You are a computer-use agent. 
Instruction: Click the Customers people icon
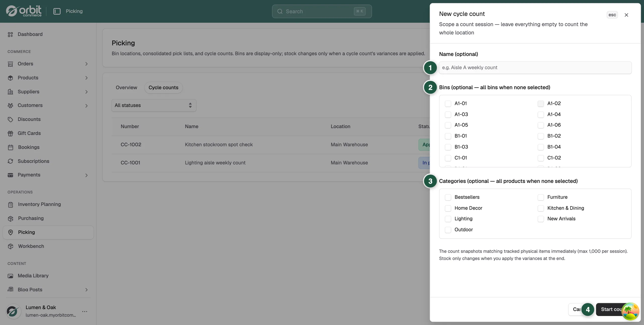10,106
